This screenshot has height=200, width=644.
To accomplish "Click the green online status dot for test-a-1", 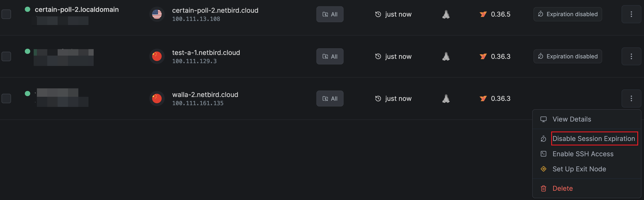I will click(x=27, y=52).
